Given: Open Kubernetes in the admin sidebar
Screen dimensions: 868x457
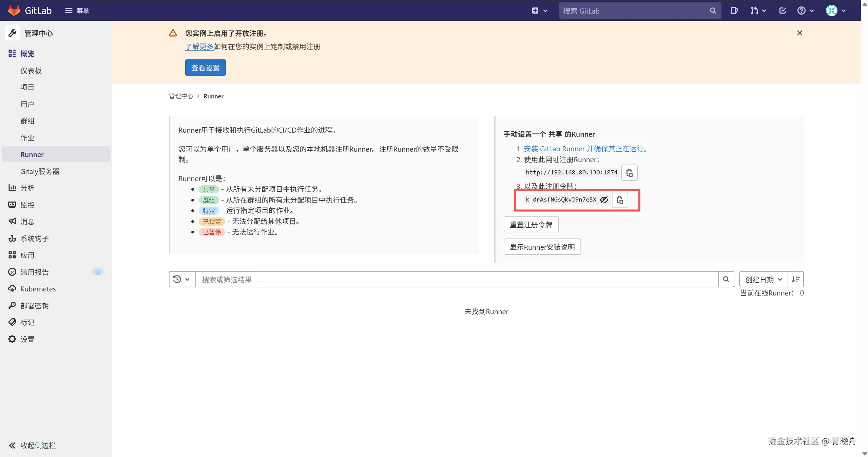Looking at the screenshot, I should [38, 289].
